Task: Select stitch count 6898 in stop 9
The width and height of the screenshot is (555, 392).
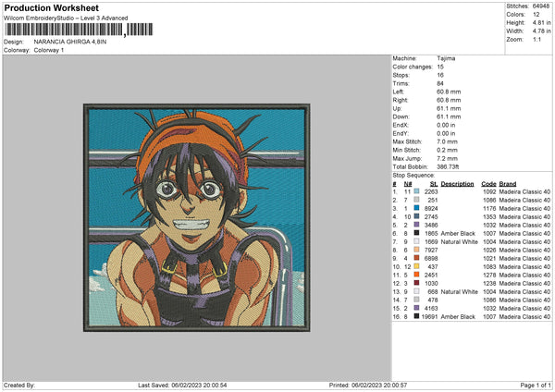Action: point(431,259)
